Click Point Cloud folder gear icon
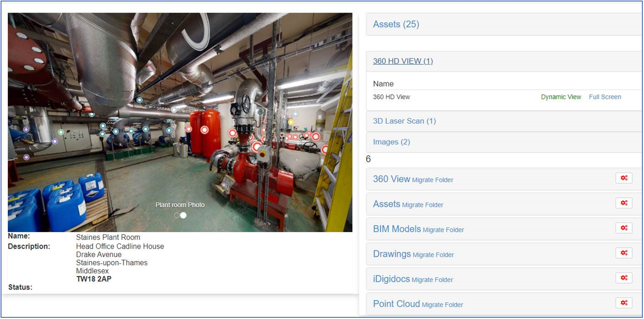The height and width of the screenshot is (319, 644). 624,303
